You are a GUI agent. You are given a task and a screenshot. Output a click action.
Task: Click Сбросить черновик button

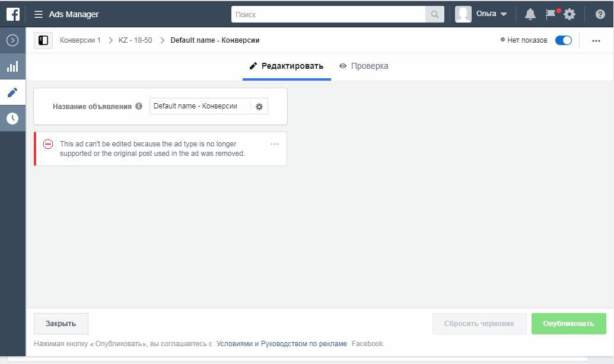click(x=479, y=324)
